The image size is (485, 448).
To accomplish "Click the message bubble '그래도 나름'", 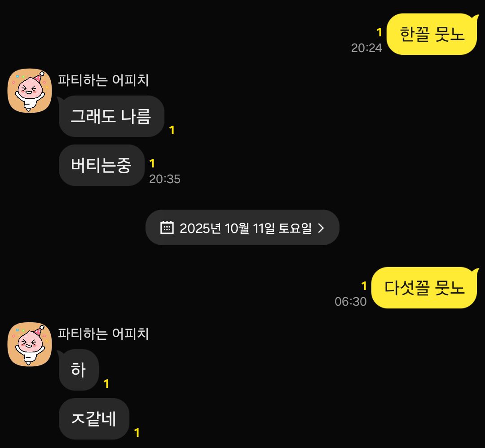I will point(111,116).
